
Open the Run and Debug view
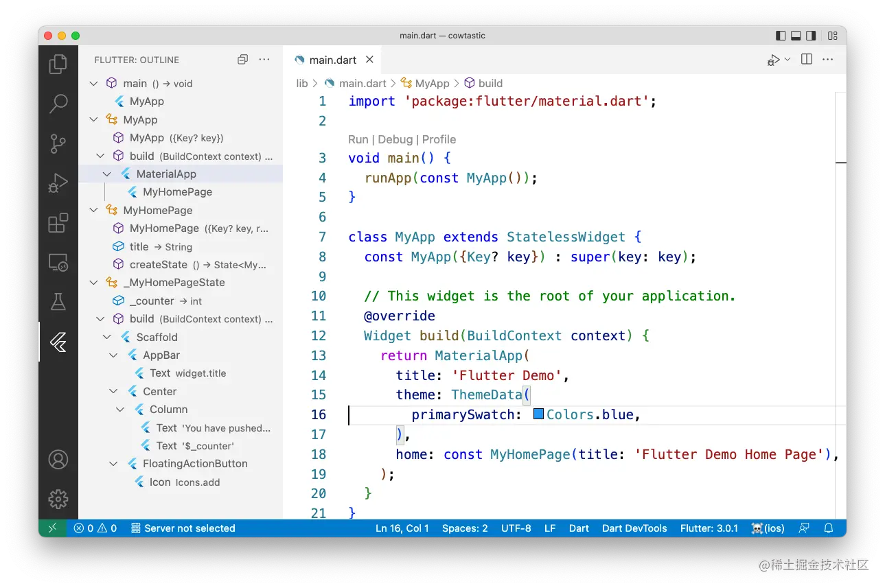58,183
